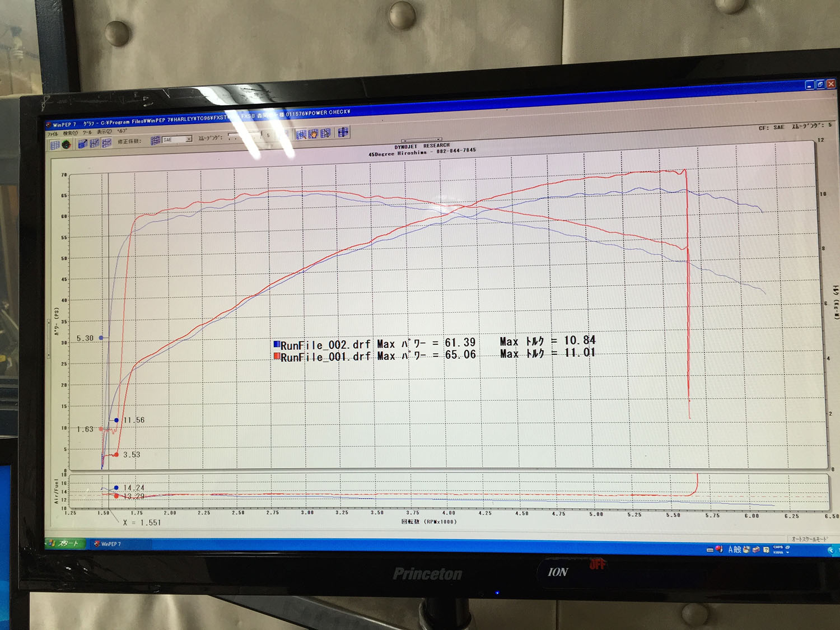Select the hand pan graph tool
Viewport: 840px width, 630px height.
point(314,134)
